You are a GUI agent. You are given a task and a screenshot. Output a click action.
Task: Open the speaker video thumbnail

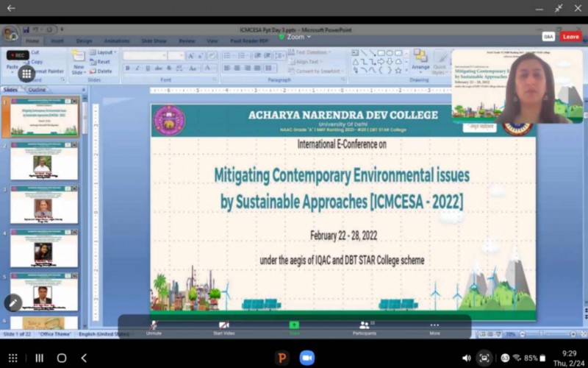[x=517, y=86]
